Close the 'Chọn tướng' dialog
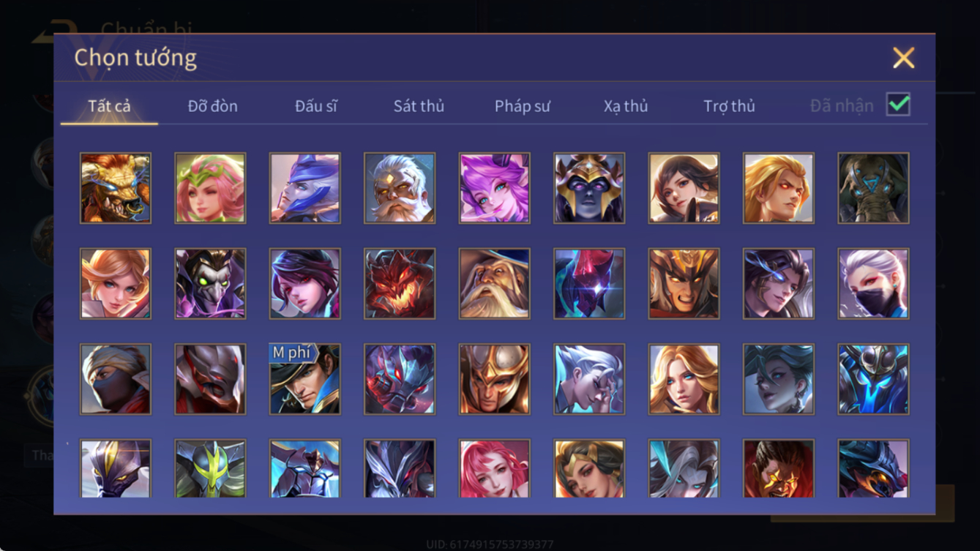 pyautogui.click(x=903, y=58)
